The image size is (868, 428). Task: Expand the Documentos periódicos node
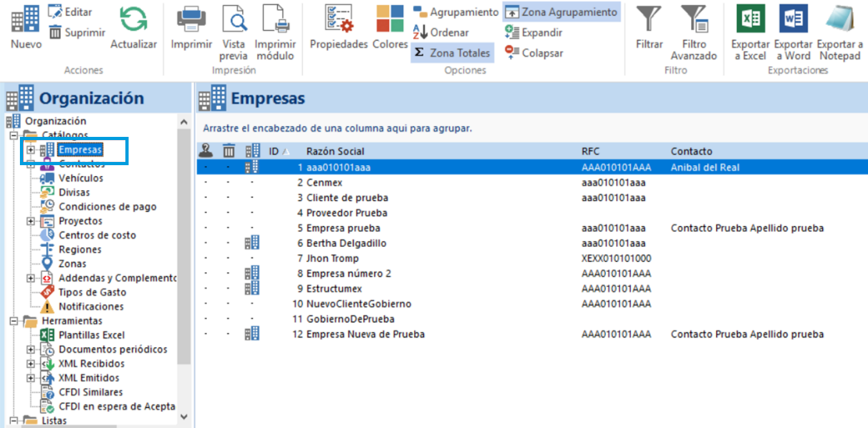tap(30, 350)
